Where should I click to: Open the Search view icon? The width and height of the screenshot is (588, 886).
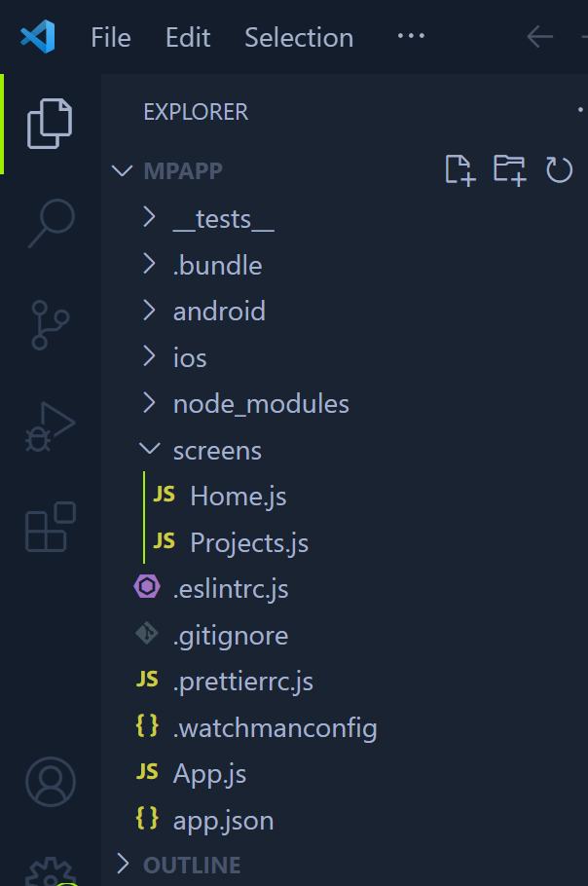[50, 223]
